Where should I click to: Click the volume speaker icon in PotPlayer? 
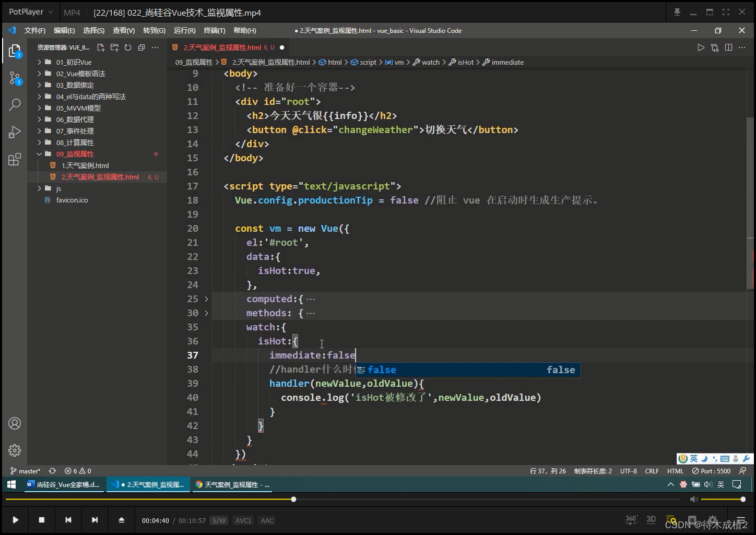tap(693, 500)
